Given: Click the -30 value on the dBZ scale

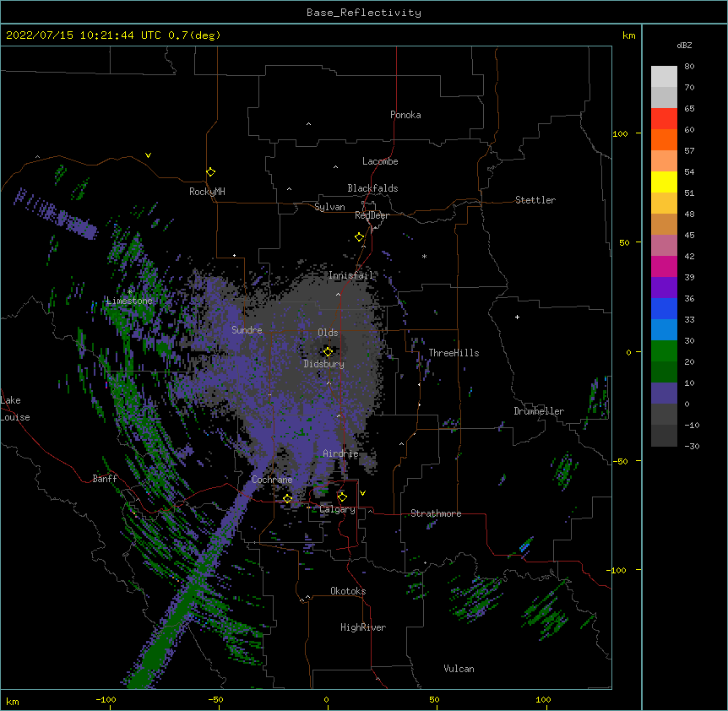Looking at the screenshot, I should [x=692, y=446].
